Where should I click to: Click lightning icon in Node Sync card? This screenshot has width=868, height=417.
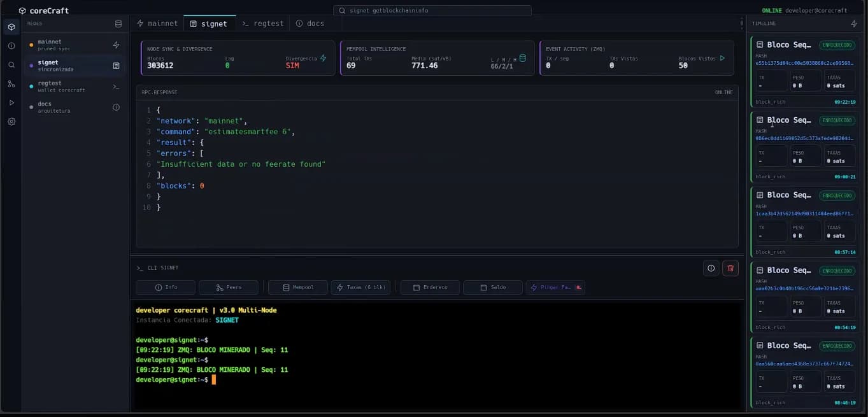click(323, 58)
